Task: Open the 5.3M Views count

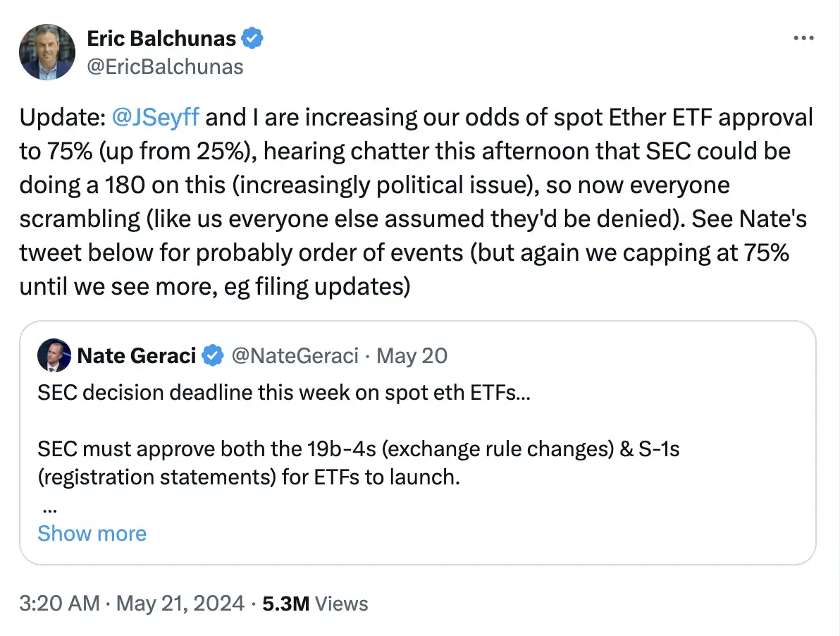Action: pyautogui.click(x=315, y=604)
